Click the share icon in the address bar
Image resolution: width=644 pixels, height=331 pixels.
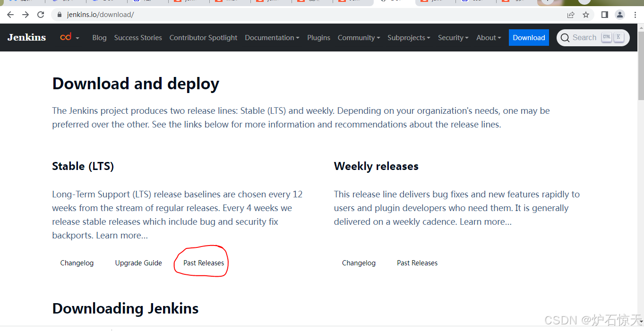[x=571, y=15]
